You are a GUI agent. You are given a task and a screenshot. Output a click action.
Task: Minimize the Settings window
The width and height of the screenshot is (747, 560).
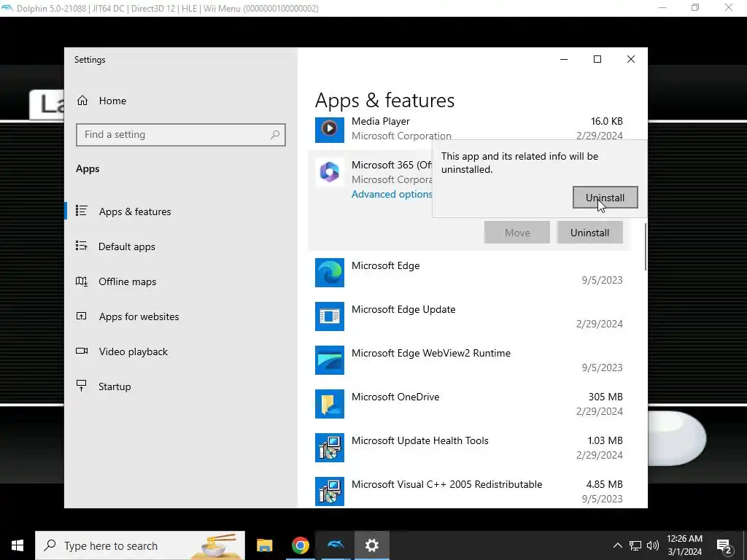564,59
